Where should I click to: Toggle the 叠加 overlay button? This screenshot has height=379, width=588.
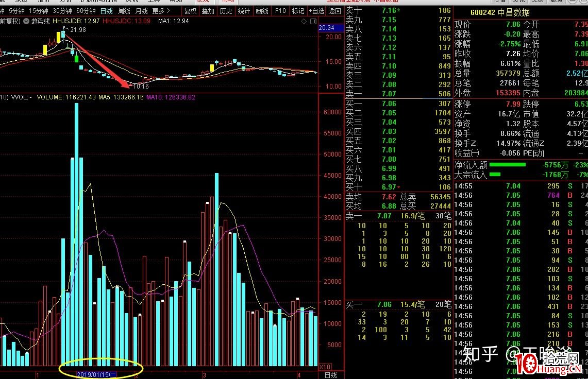208,11
